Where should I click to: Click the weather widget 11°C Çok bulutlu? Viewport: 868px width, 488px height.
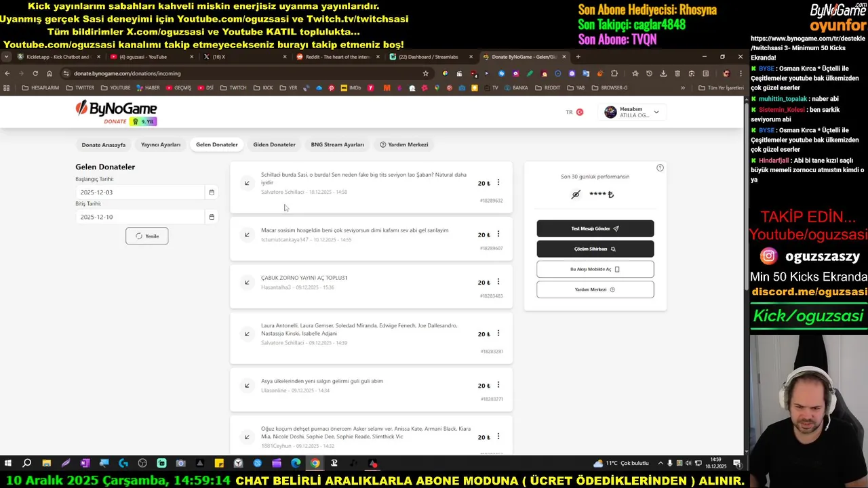[x=622, y=464]
